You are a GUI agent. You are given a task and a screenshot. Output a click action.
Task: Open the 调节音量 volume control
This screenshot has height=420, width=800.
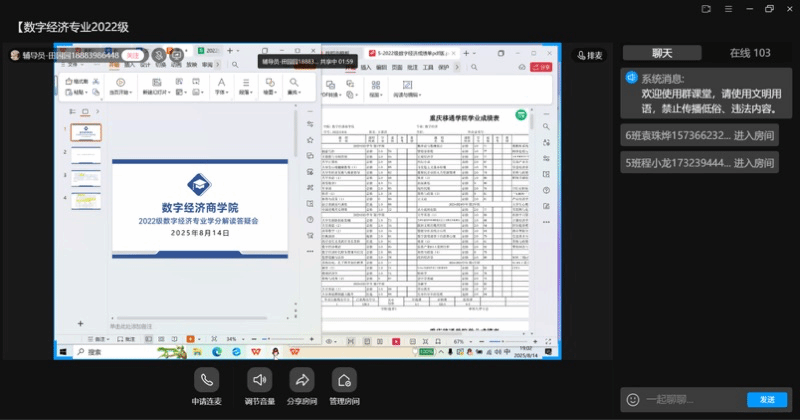[258, 380]
